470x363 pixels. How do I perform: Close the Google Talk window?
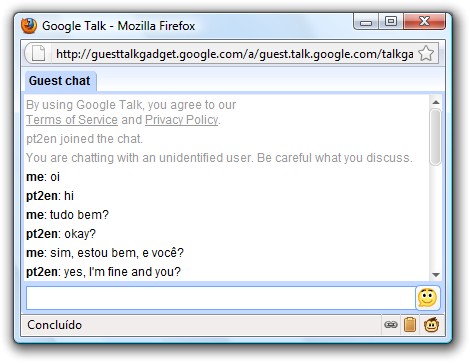tap(424, 22)
